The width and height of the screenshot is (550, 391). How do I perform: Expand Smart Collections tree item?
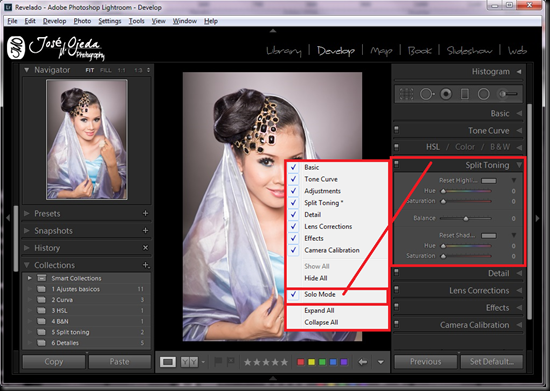(29, 278)
